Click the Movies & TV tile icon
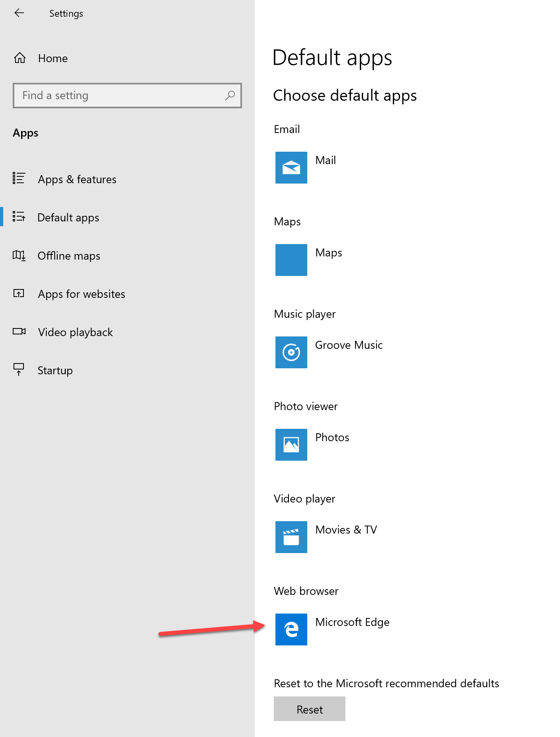Image resolution: width=560 pixels, height=737 pixels. (291, 537)
